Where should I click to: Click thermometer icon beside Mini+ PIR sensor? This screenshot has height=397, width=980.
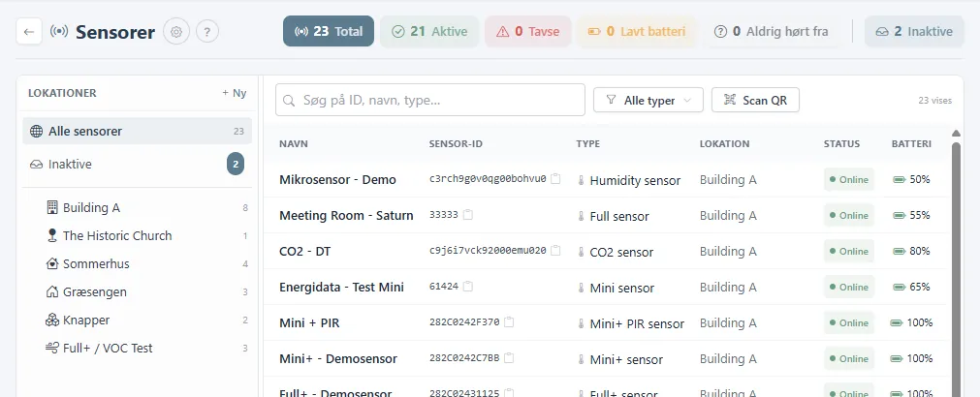tap(581, 324)
